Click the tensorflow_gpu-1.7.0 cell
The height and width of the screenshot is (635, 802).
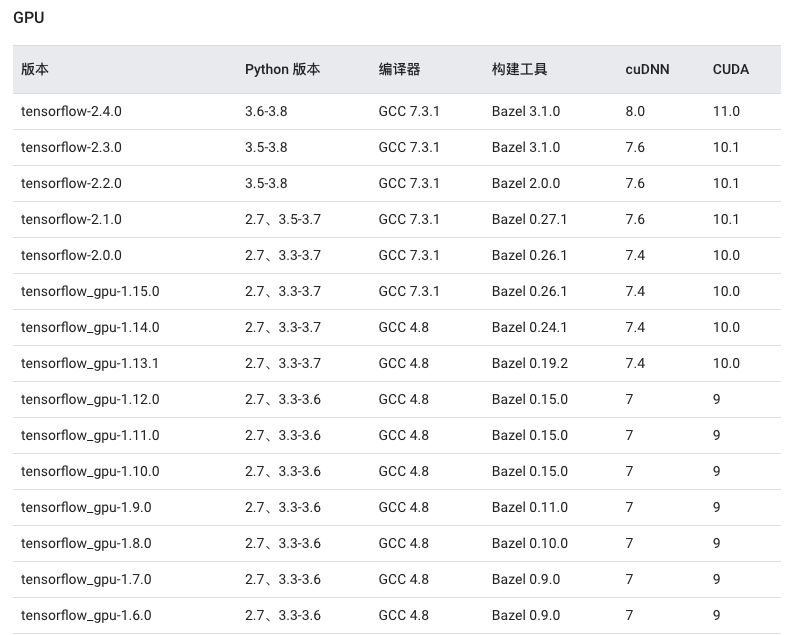(86, 579)
